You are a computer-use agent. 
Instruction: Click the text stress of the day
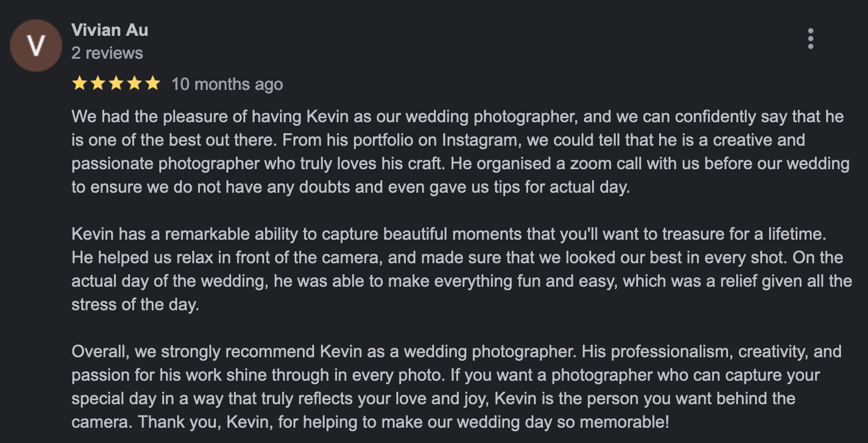pos(134,306)
